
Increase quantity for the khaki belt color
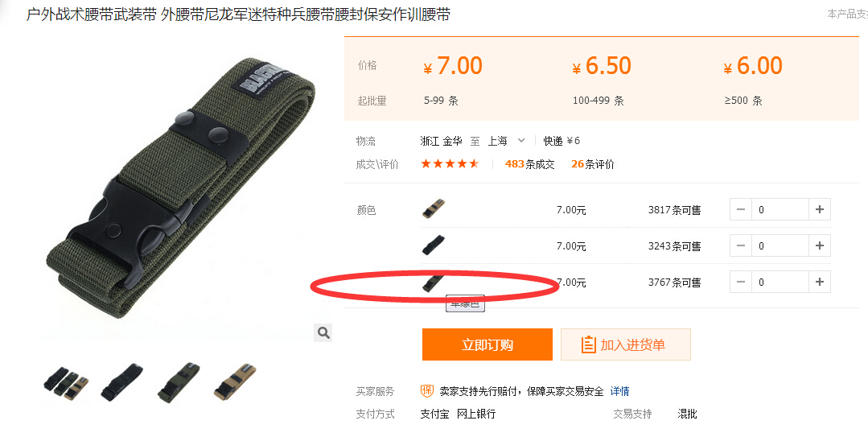click(820, 210)
